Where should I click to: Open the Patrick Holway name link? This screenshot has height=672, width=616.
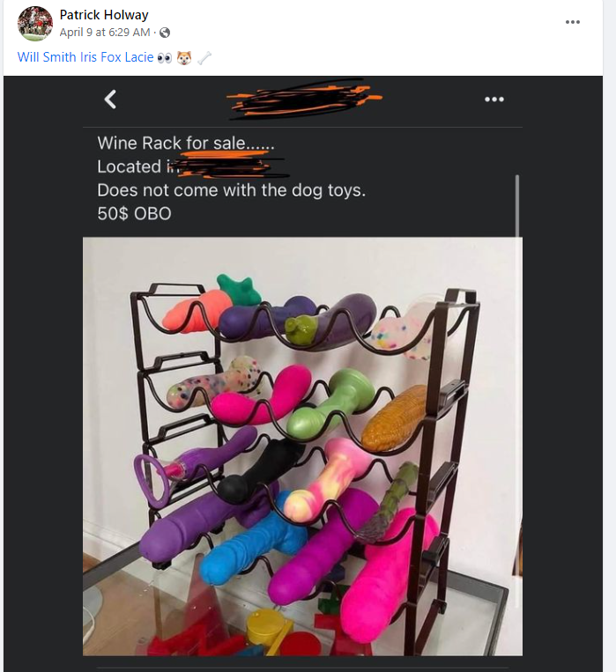[x=104, y=15]
